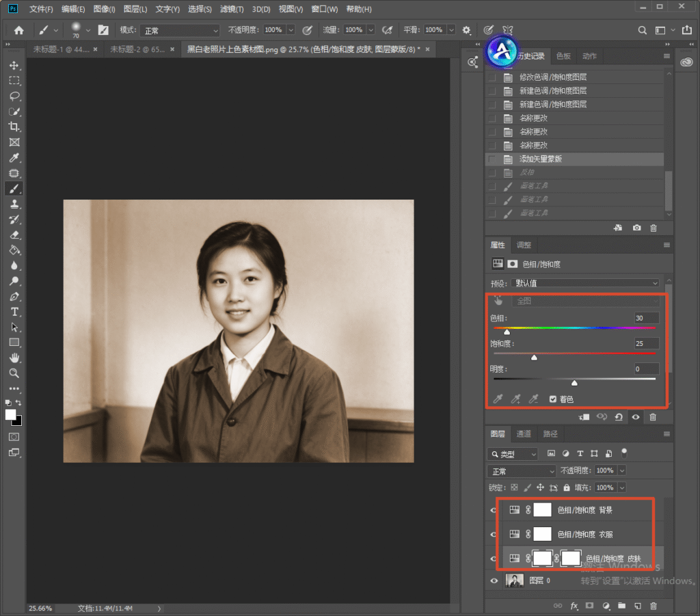Switch to the 调整 adjustments tab
The image size is (700, 616).
(x=524, y=245)
